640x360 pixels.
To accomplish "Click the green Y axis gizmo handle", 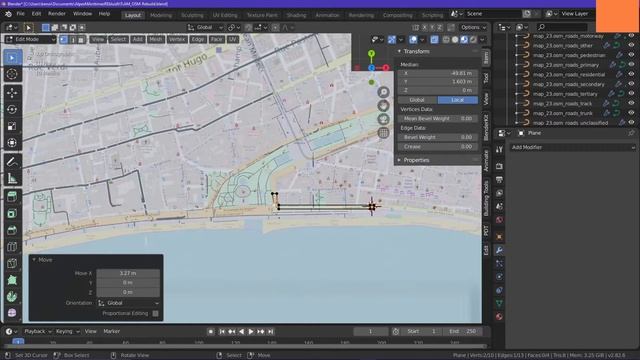I will [371, 53].
